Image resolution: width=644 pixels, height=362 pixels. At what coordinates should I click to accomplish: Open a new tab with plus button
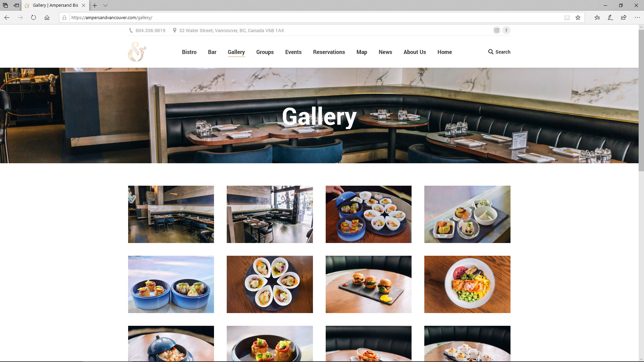tap(95, 5)
